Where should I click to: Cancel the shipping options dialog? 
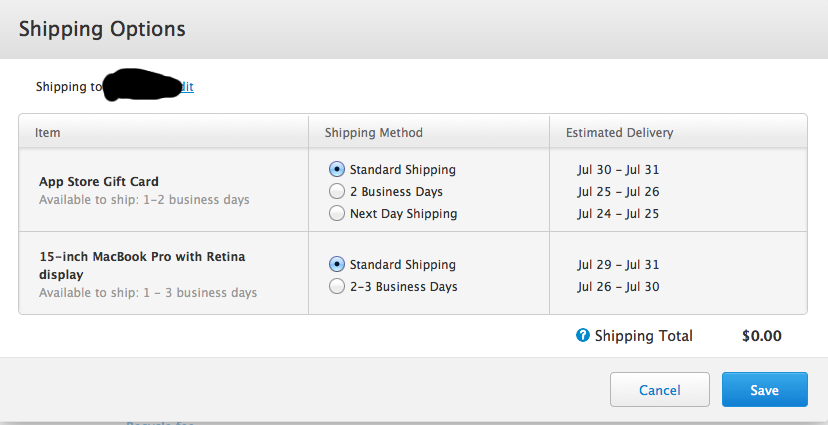pyautogui.click(x=660, y=390)
